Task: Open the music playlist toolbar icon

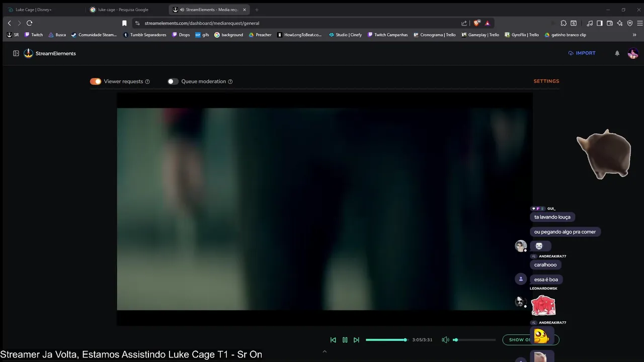Action: coord(590,23)
